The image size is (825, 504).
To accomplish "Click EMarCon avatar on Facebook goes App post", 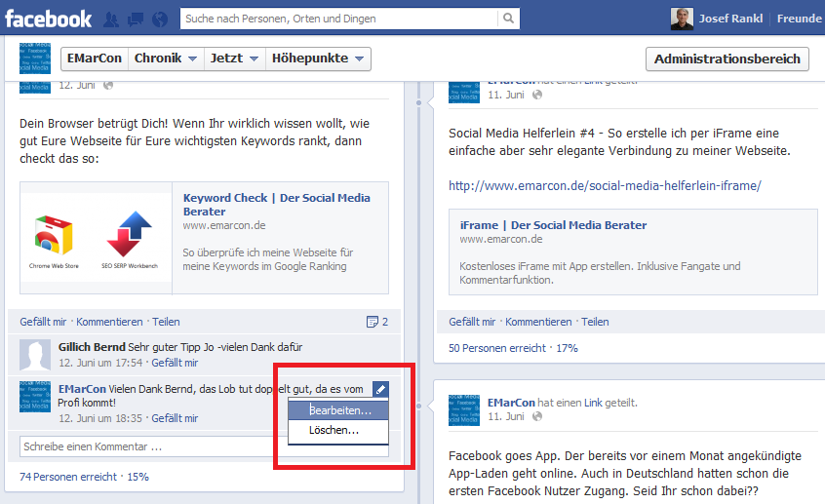I will (464, 409).
